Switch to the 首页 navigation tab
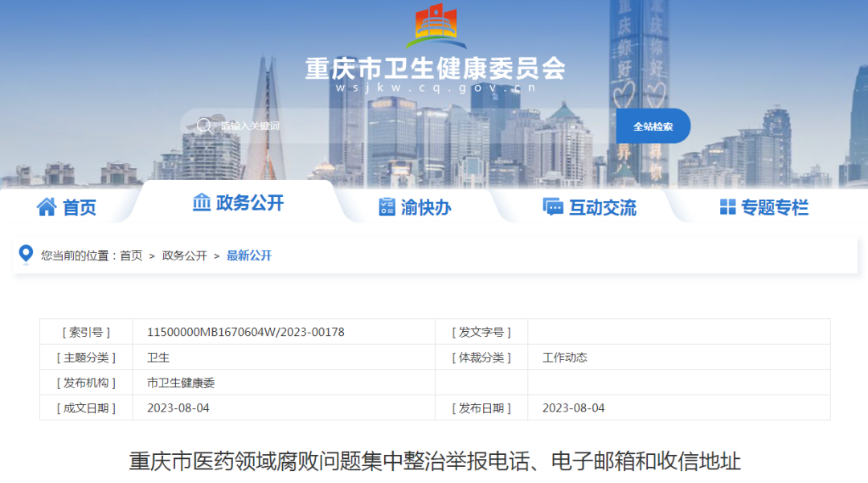The width and height of the screenshot is (868, 483). click(x=80, y=207)
